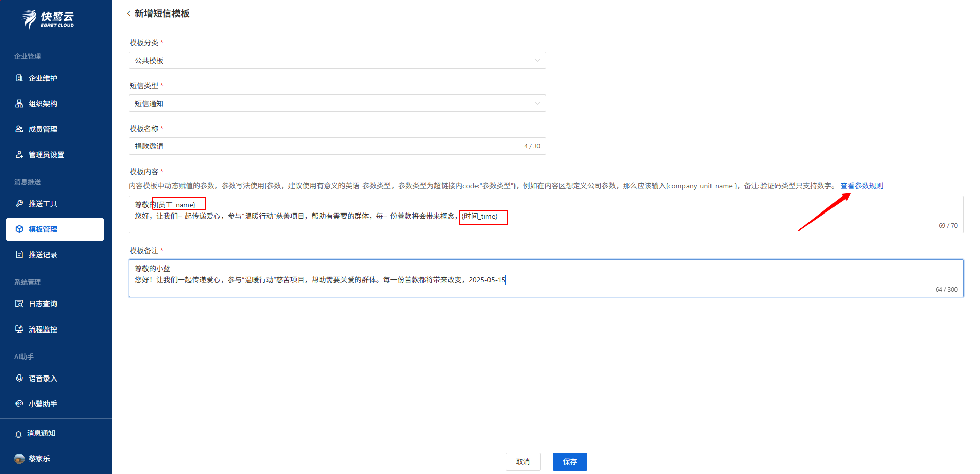Viewport: 980px width, 474px height.
Task: Open the 短信类型 dropdown showing 短信通知
Action: (337, 103)
